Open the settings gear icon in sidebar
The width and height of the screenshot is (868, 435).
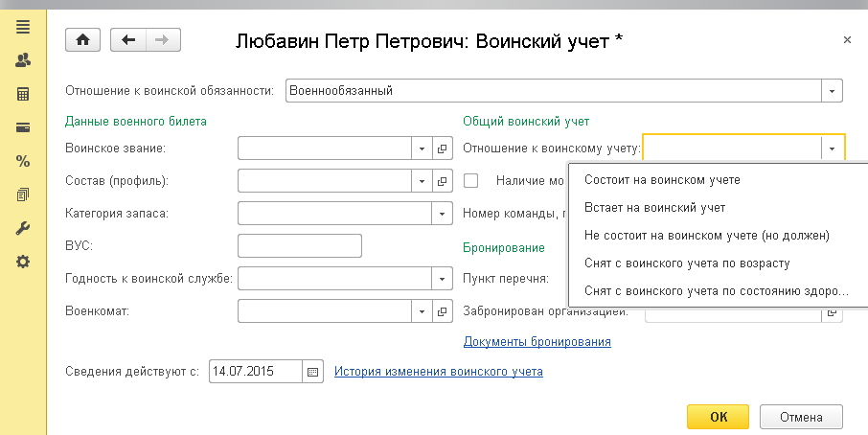(23, 262)
